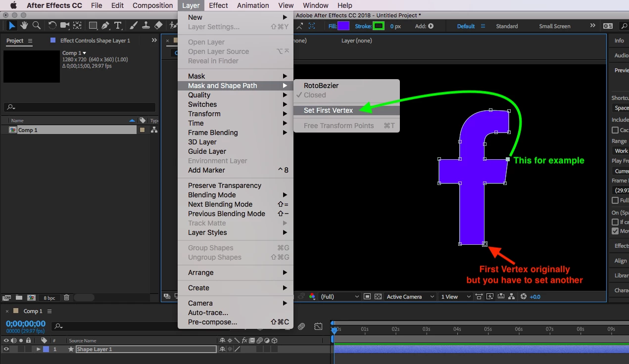Expand Shape Layer 1 properties triangle
Image resolution: width=629 pixels, height=364 pixels.
click(38, 349)
